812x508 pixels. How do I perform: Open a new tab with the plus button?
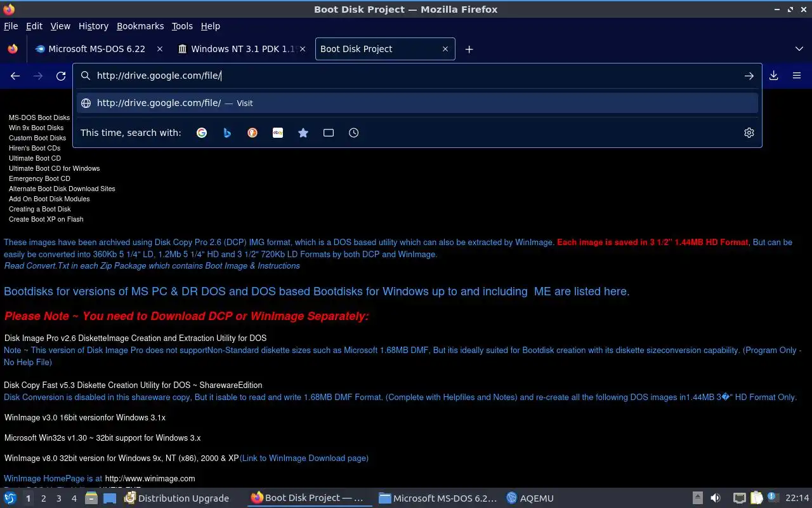click(x=469, y=49)
